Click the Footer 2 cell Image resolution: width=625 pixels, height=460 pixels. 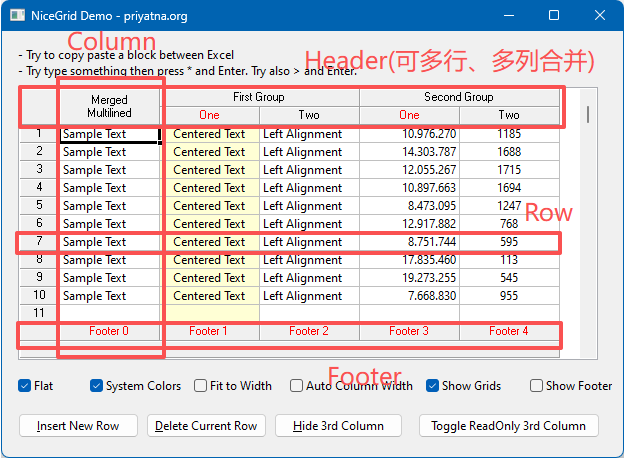coord(309,331)
